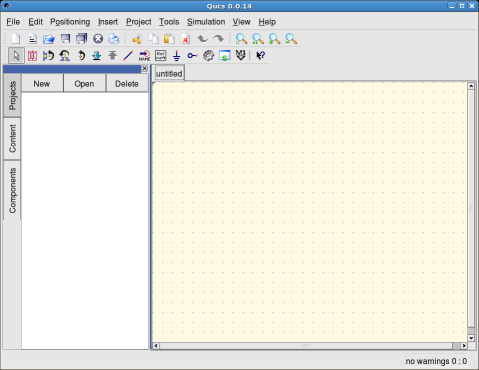The width and height of the screenshot is (479, 370).
Task: Create a new schematic document
Action: [16, 39]
